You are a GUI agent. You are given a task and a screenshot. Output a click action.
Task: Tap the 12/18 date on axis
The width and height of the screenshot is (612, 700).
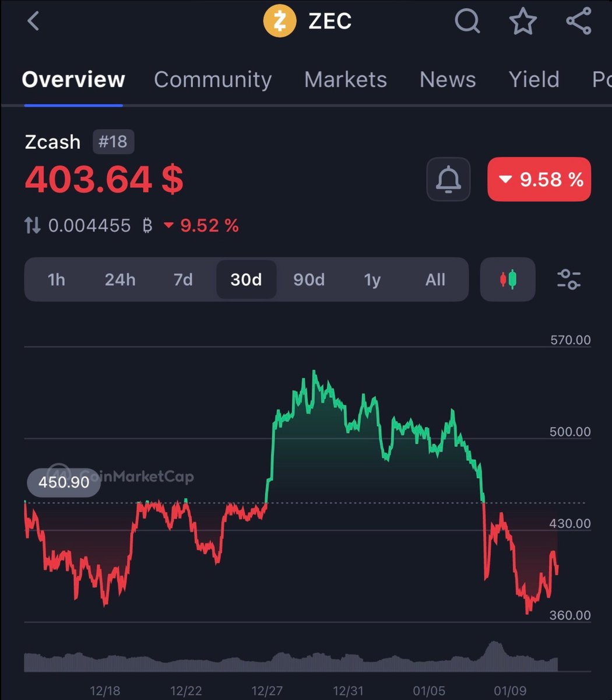pyautogui.click(x=105, y=691)
